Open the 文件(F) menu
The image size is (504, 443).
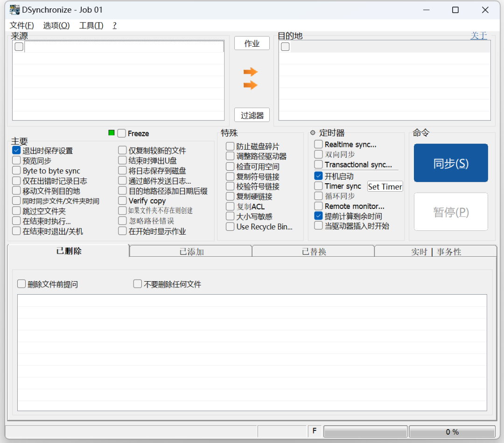(x=21, y=25)
